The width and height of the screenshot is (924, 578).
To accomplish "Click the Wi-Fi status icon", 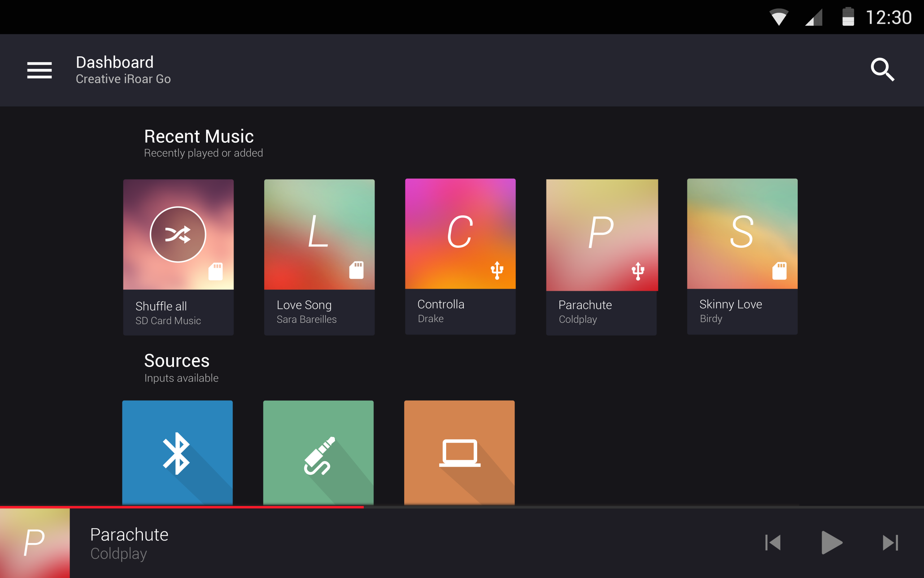I will (x=779, y=17).
